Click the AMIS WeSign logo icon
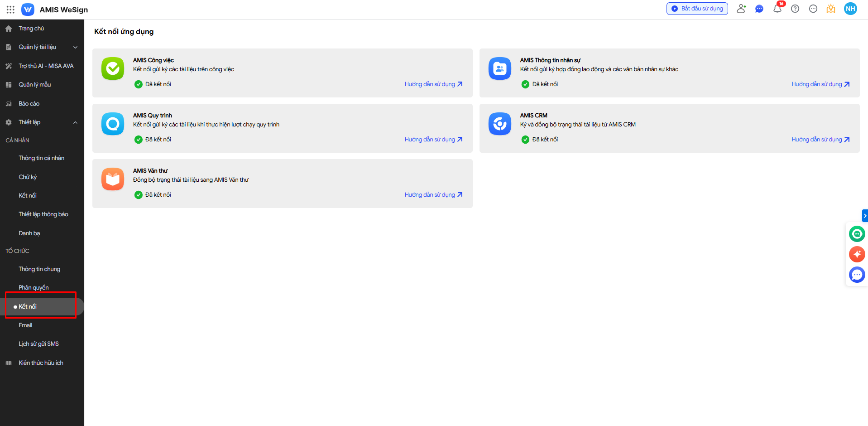This screenshot has height=426, width=868. click(28, 10)
